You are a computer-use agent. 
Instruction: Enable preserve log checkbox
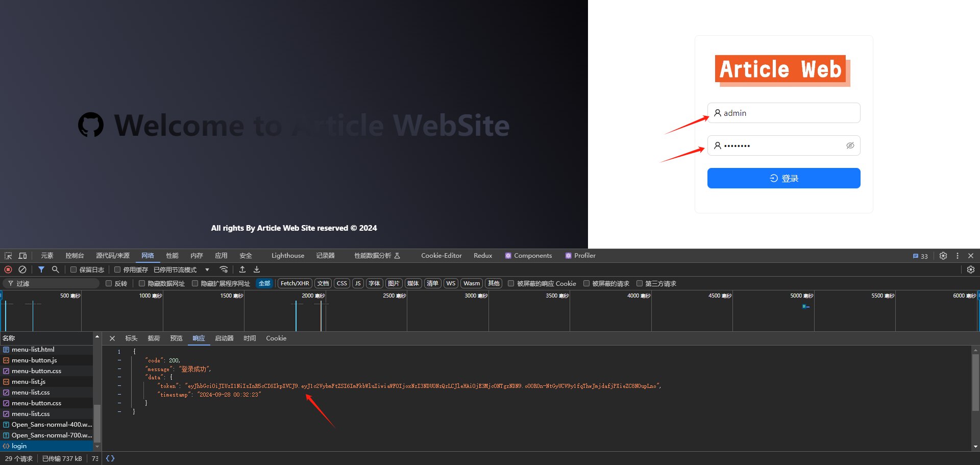point(73,270)
